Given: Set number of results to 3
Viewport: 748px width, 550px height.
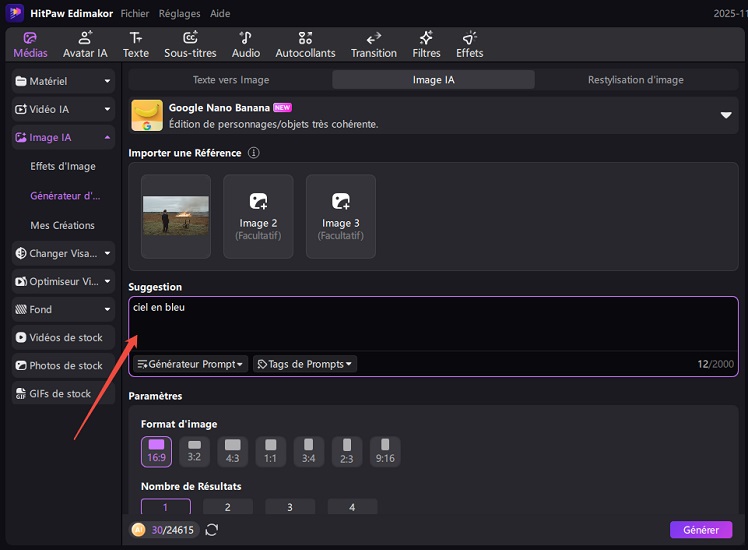Looking at the screenshot, I should [x=290, y=507].
